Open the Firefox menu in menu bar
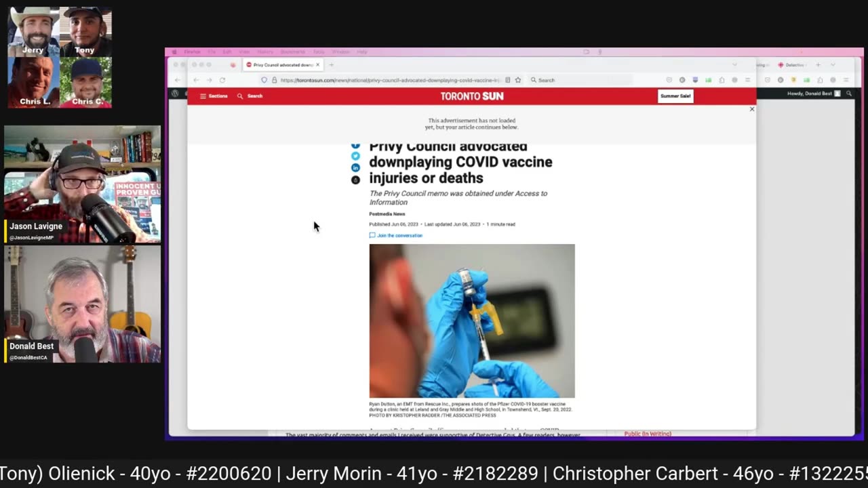868x488 pixels. tap(192, 52)
